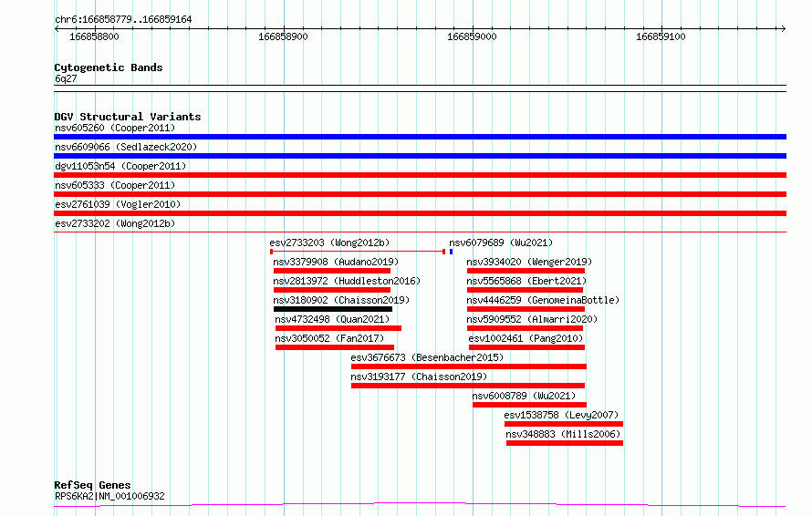Click nsv348883 (Mills2006) variant label
The image size is (812, 516).
click(563, 434)
